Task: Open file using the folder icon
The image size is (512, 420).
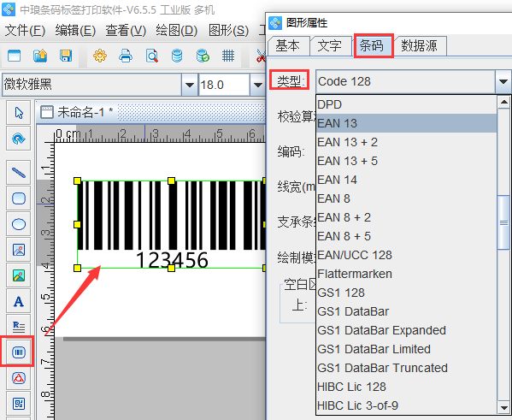Action: (40, 56)
